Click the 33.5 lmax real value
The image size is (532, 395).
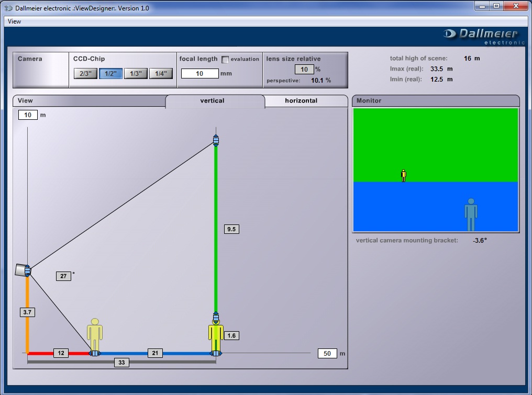[437, 69]
